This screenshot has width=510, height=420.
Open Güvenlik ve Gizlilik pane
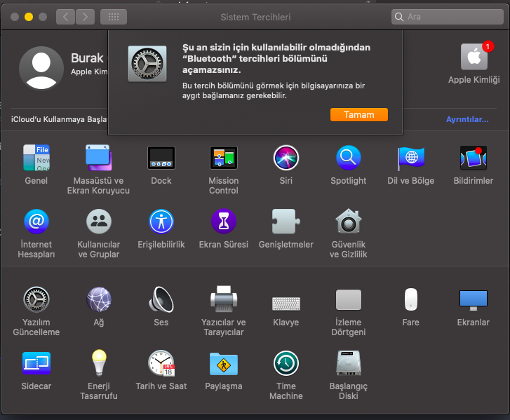348,222
